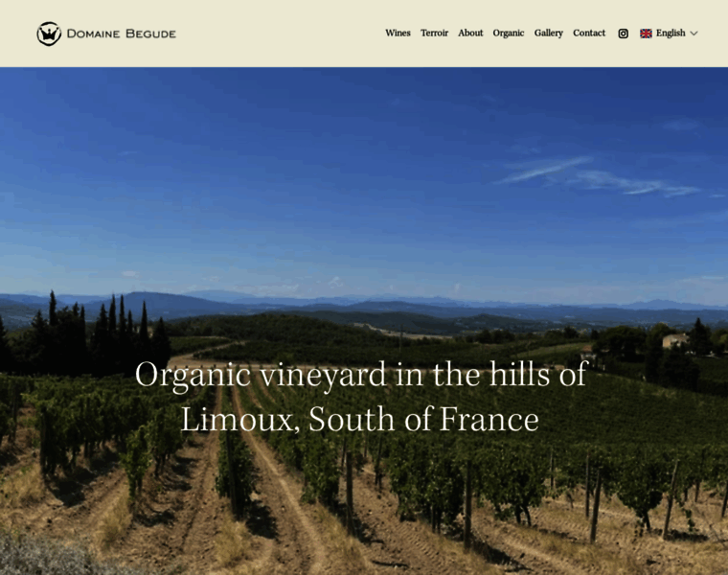
Task: Click the crown logo emblem
Action: (x=49, y=34)
